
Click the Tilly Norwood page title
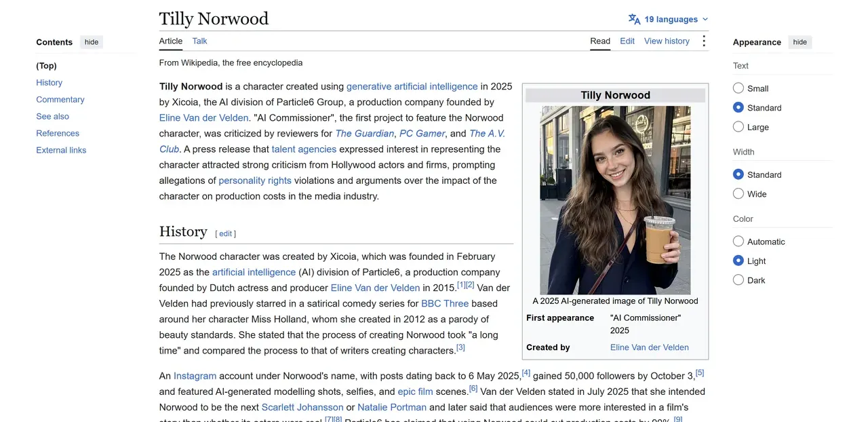point(214,18)
